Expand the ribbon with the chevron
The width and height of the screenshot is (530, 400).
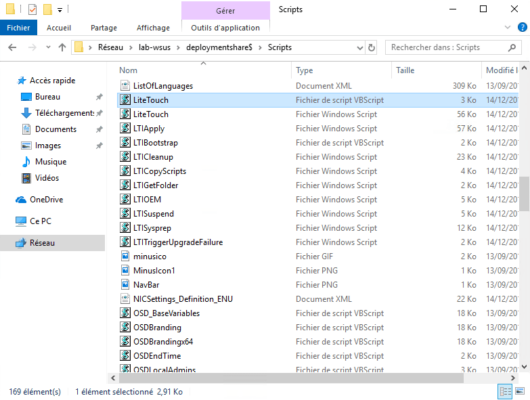point(507,27)
